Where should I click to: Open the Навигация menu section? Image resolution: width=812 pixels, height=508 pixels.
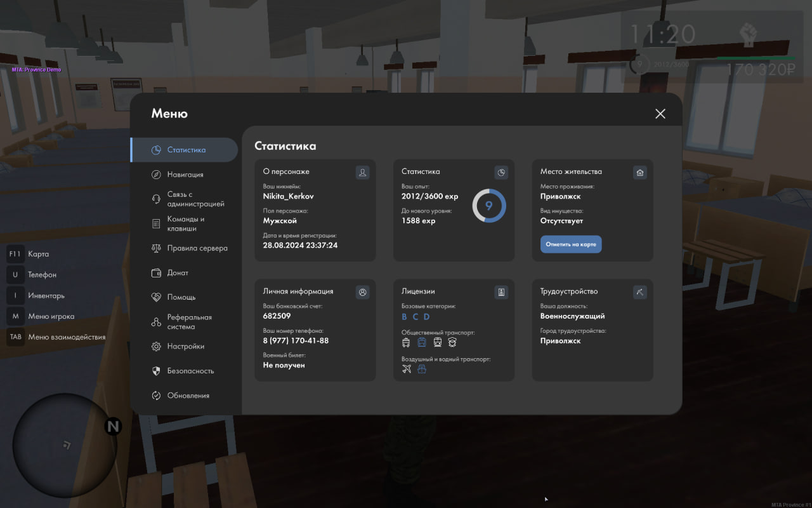point(185,175)
